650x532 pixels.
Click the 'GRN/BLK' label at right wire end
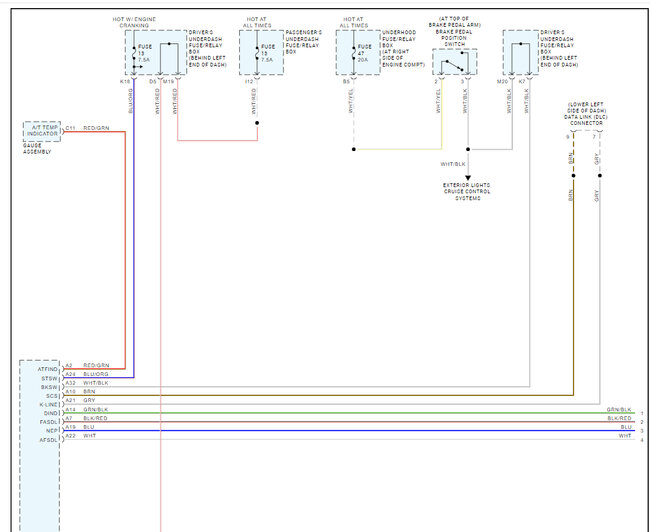tap(619, 409)
